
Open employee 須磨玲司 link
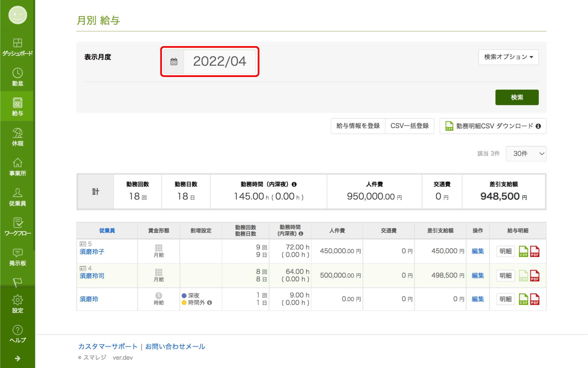point(92,276)
